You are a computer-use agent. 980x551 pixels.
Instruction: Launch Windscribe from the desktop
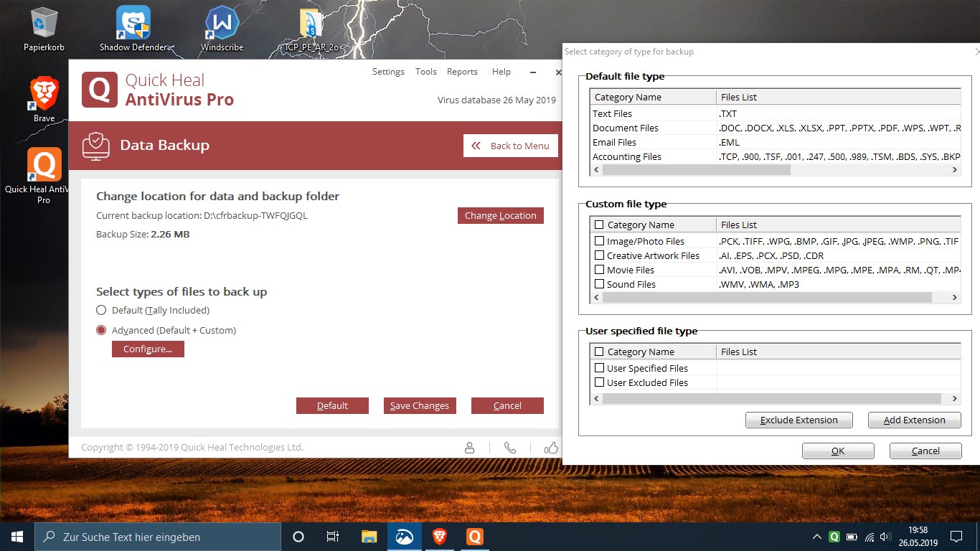click(x=222, y=29)
